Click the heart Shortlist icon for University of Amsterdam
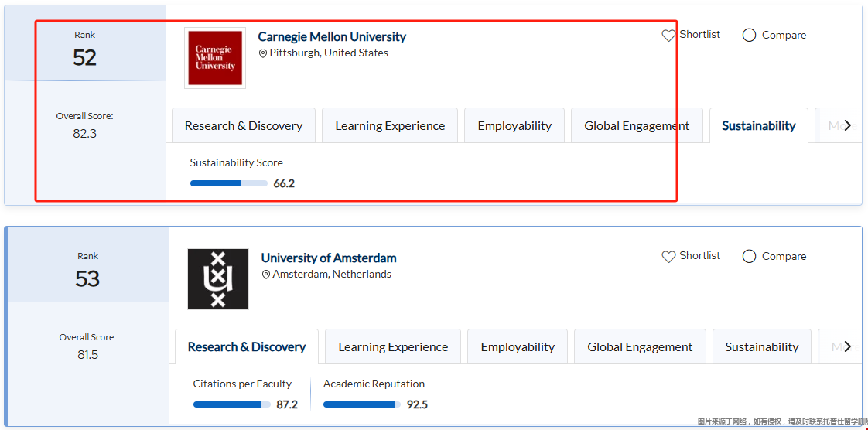Screen dimensions: 868x430 668,257
